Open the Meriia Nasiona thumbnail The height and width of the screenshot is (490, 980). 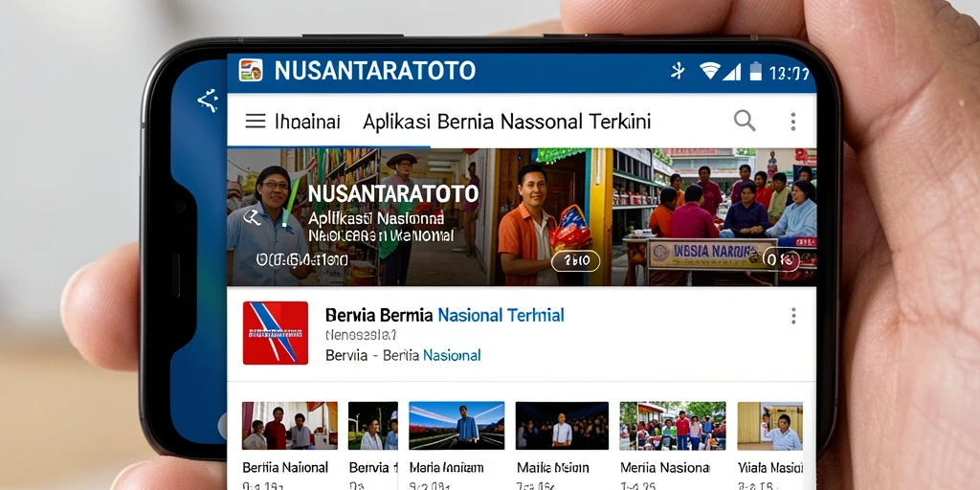(673, 426)
